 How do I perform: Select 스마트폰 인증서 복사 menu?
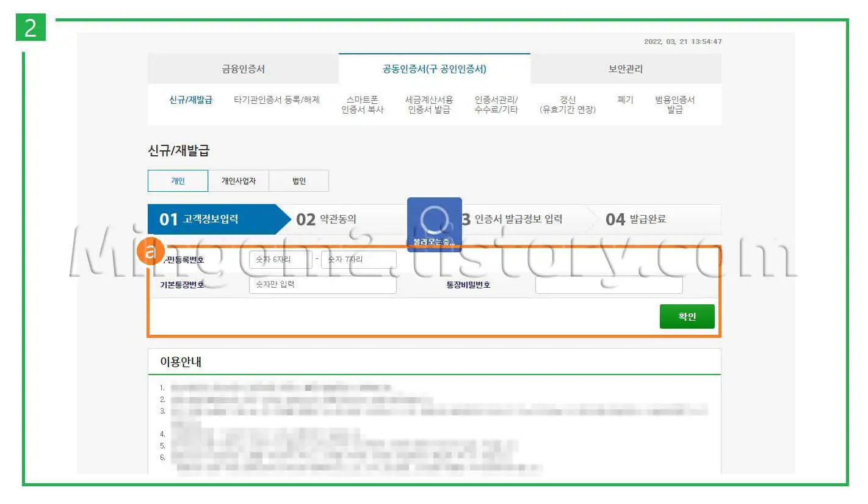coord(363,104)
